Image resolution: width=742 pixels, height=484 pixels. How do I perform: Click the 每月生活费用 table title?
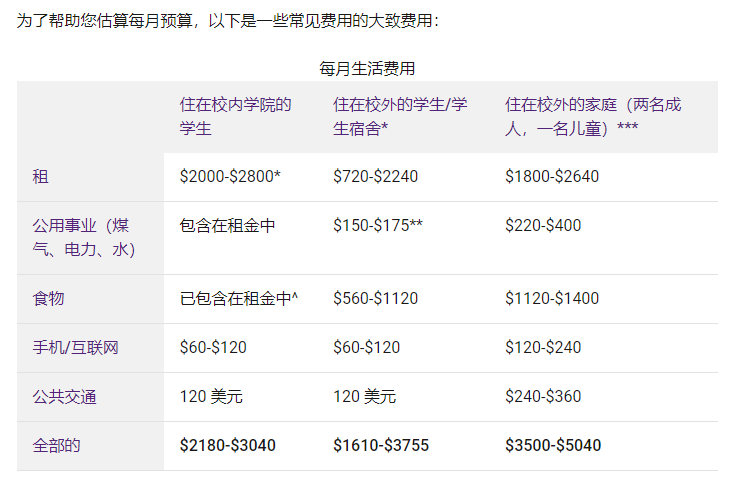coord(367,68)
